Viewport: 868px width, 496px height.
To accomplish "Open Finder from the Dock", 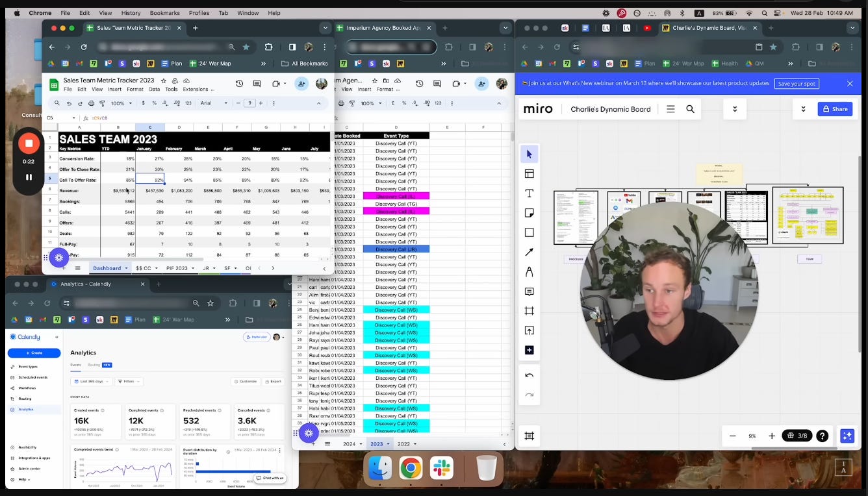I will pyautogui.click(x=379, y=468).
